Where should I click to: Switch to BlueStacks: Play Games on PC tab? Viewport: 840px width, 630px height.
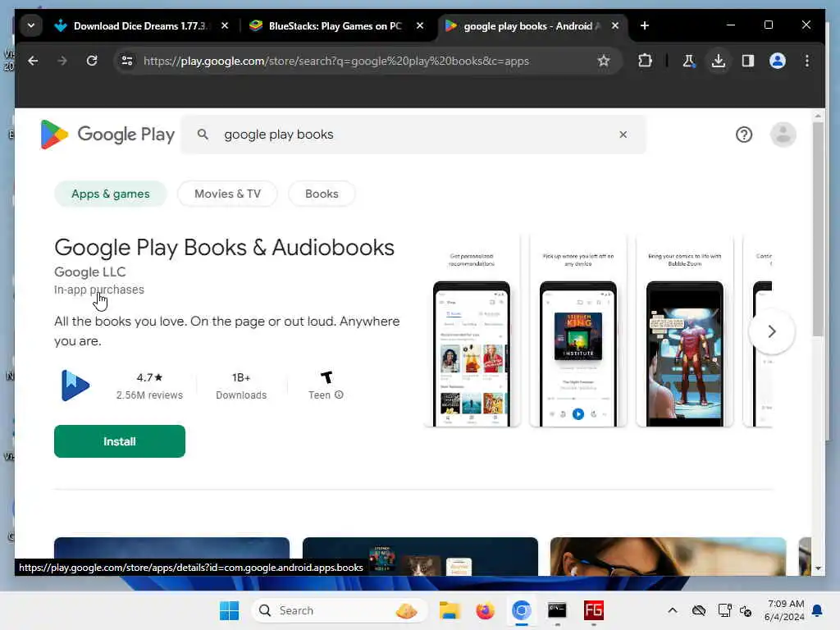(328, 25)
